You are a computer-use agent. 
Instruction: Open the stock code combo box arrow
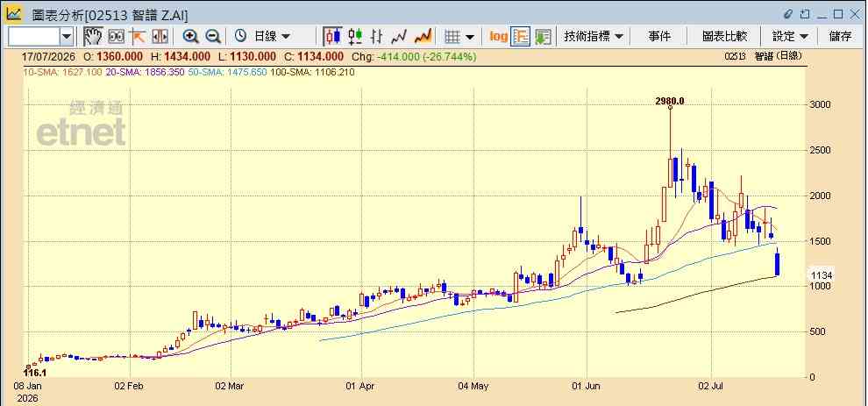tap(67, 37)
